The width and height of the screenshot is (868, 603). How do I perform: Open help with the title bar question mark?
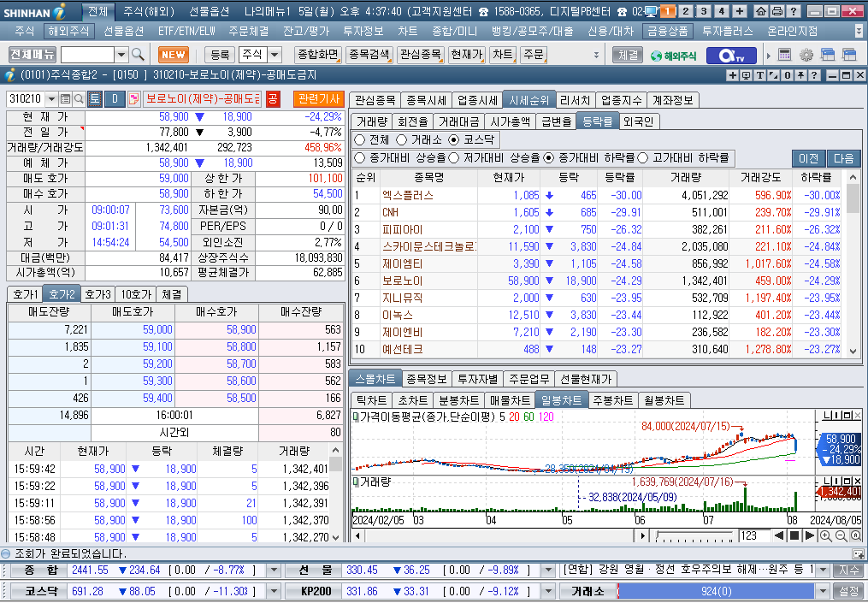pos(794,11)
